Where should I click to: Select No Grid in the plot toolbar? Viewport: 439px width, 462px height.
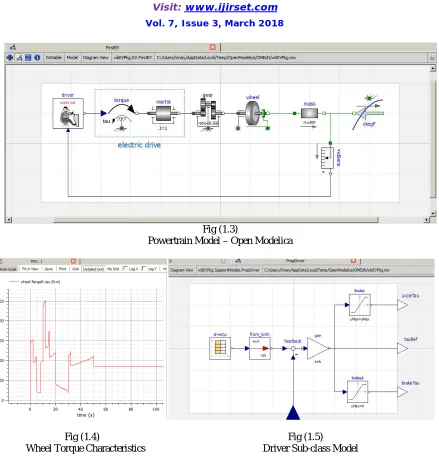click(x=113, y=269)
